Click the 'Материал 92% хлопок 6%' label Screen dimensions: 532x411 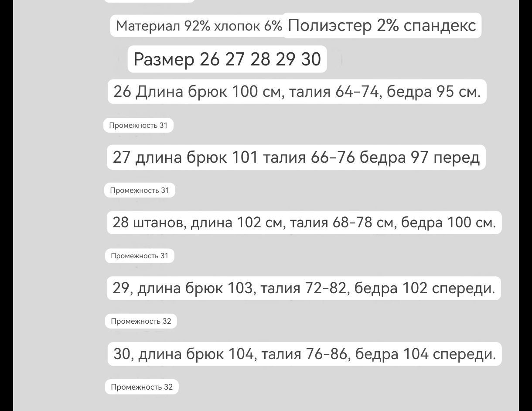(199, 26)
